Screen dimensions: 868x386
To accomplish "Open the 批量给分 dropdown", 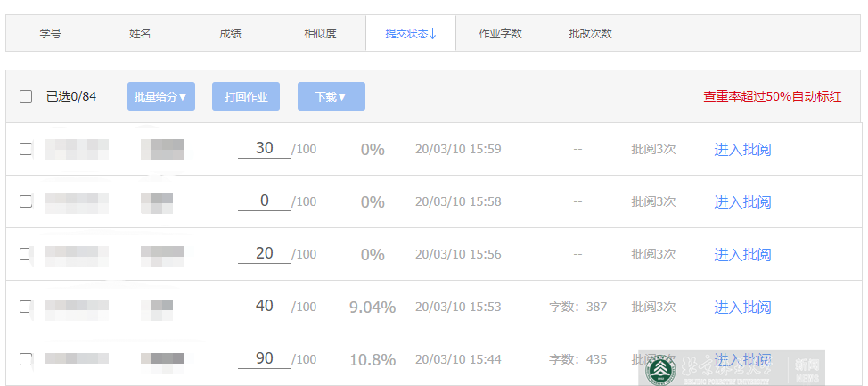I will 160,96.
